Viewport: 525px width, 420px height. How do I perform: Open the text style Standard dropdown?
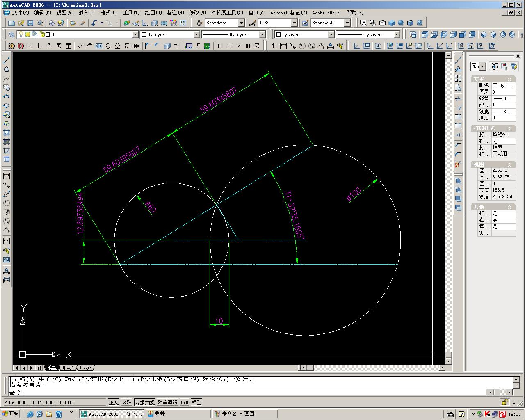pyautogui.click(x=242, y=23)
